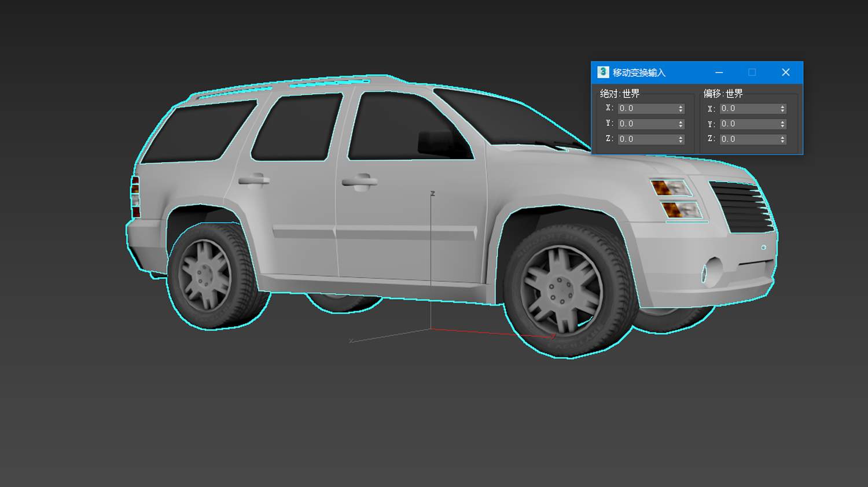Viewport: 868px width, 487px height.
Task: Click the Z field under 偏移:世界
Action: (x=748, y=139)
